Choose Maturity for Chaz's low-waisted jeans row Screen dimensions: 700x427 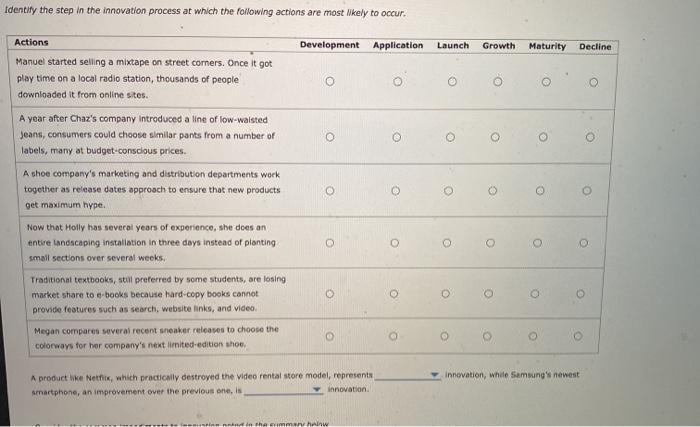(x=543, y=137)
